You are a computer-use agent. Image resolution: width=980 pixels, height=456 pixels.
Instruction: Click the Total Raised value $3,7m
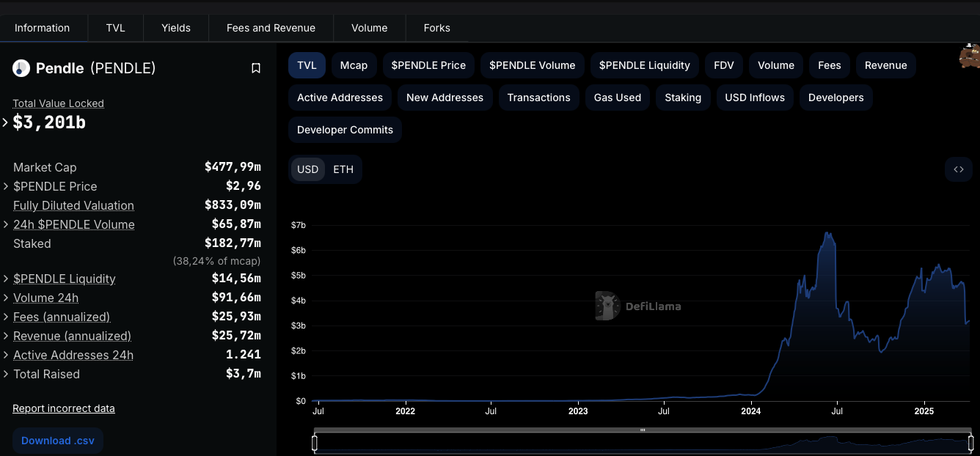pyautogui.click(x=244, y=374)
